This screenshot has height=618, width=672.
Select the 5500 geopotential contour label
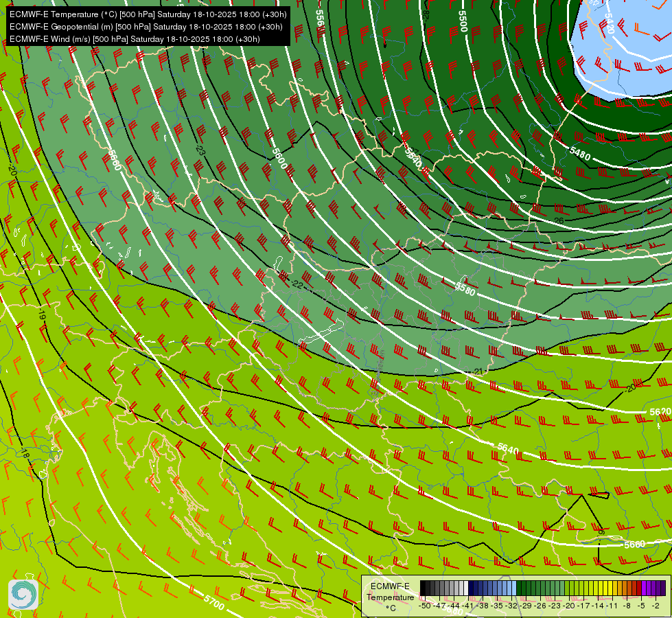tap(463, 21)
